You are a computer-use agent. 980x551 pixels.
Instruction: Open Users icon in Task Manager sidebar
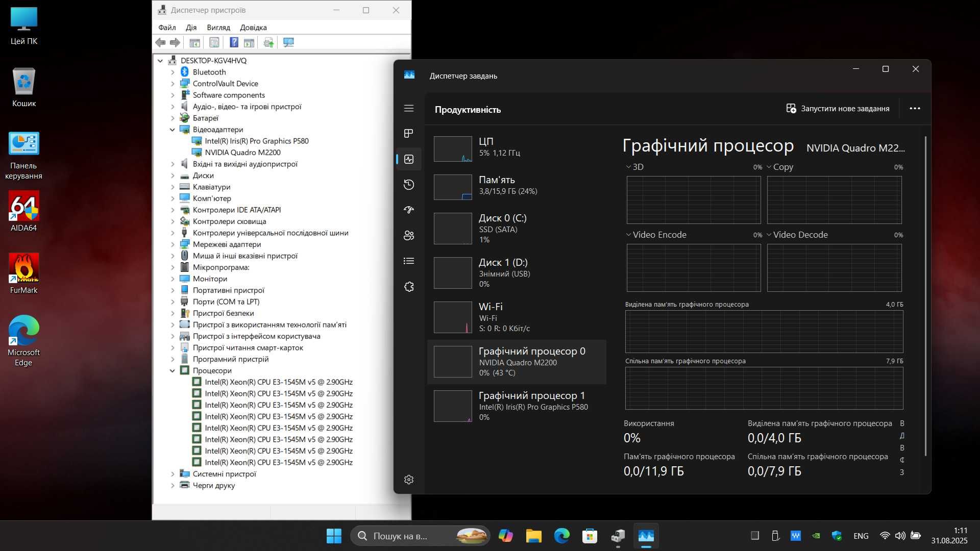[409, 235]
